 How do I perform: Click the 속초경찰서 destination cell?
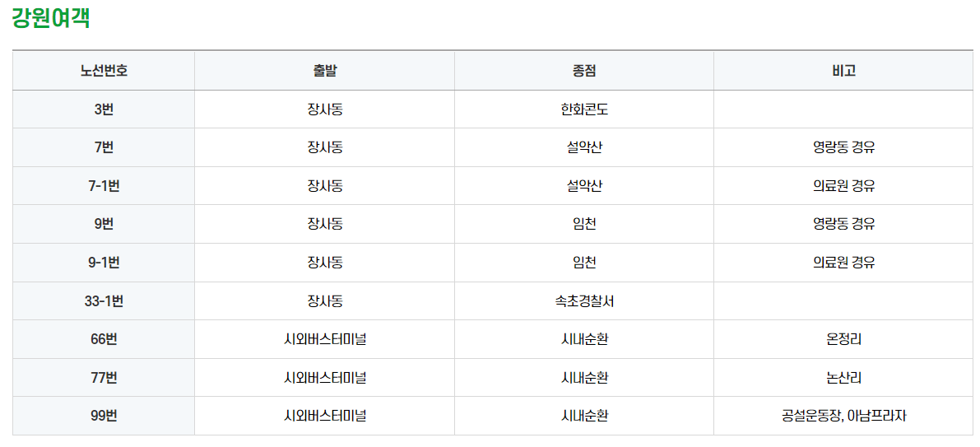(584, 300)
